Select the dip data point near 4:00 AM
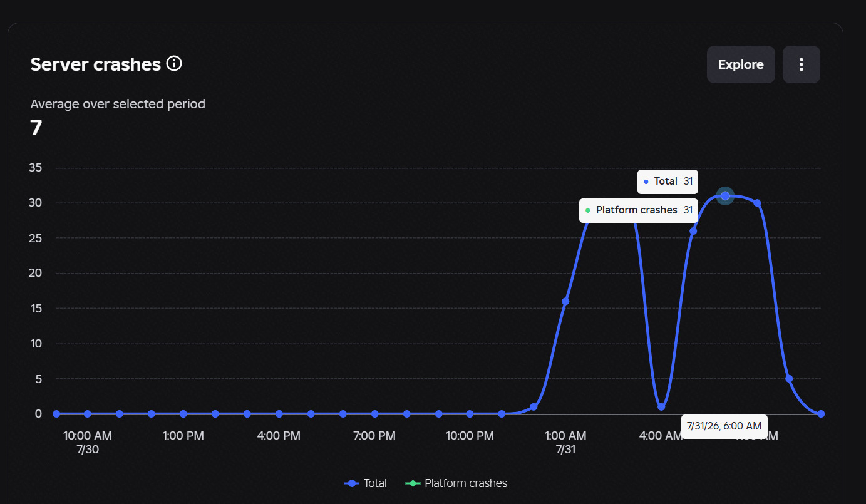This screenshot has width=866, height=504. (661, 407)
